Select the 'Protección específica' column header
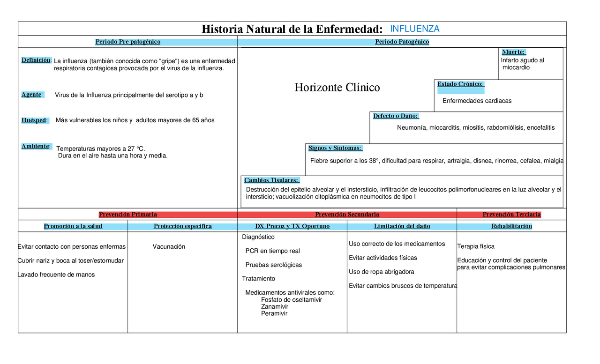Image resolution: width=600 pixels, height=364 pixels. pyautogui.click(x=183, y=226)
